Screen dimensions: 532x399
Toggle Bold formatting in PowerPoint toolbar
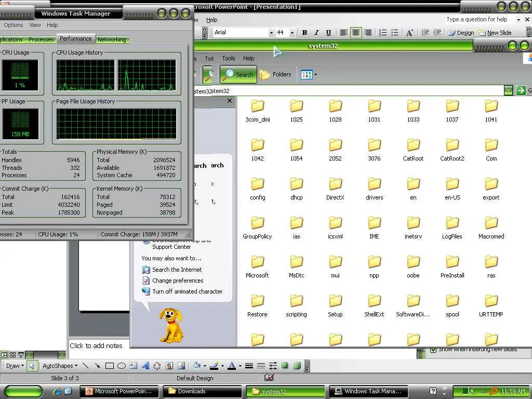pyautogui.click(x=304, y=33)
